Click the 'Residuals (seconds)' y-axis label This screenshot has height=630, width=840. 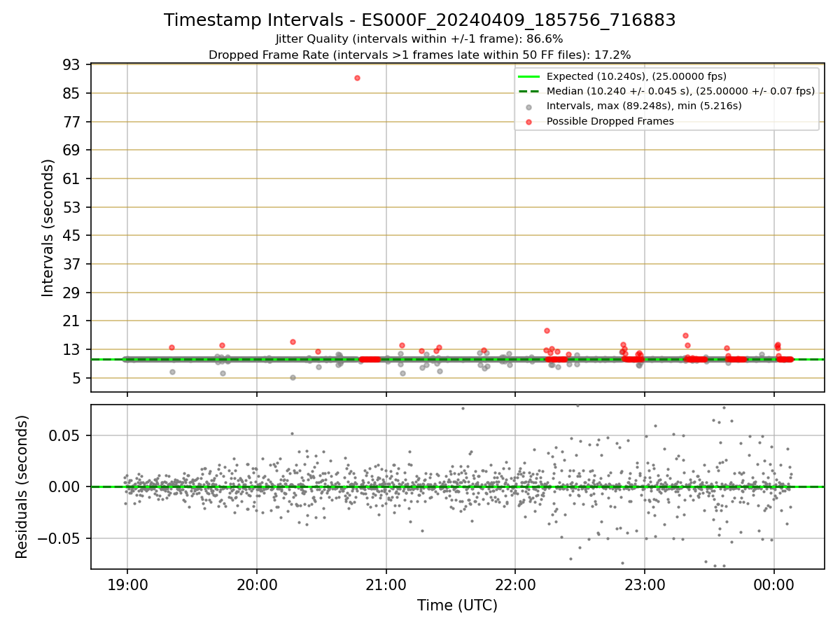22,486
